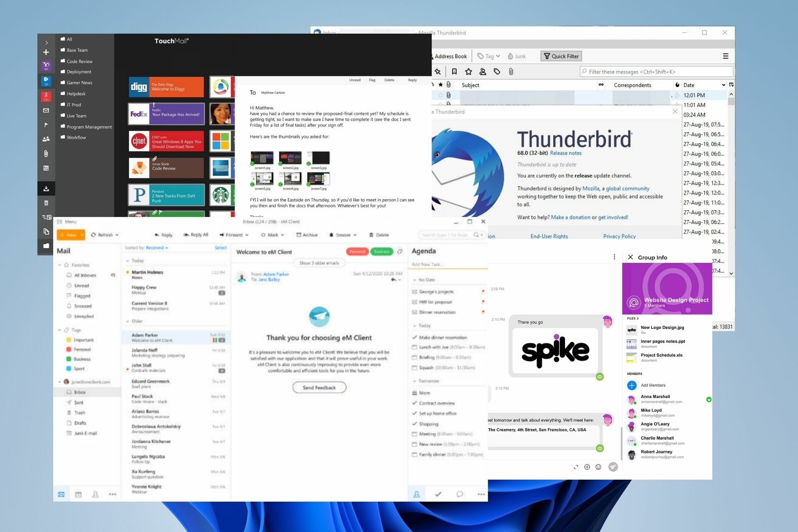Toggle the Quick Filter button in Thunderbird
The image size is (798, 532).
(x=561, y=56)
